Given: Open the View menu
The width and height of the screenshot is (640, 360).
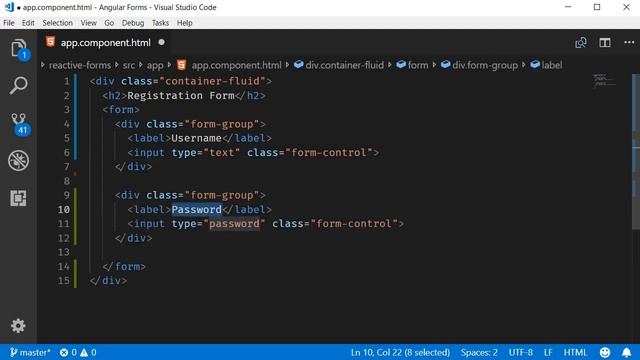Looking at the screenshot, I should click(x=89, y=23).
